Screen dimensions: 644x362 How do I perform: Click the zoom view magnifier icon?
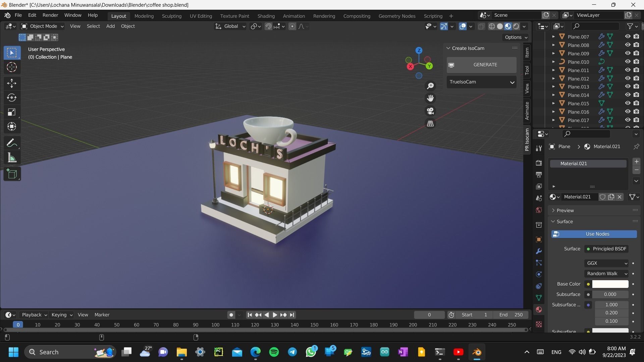point(430,86)
